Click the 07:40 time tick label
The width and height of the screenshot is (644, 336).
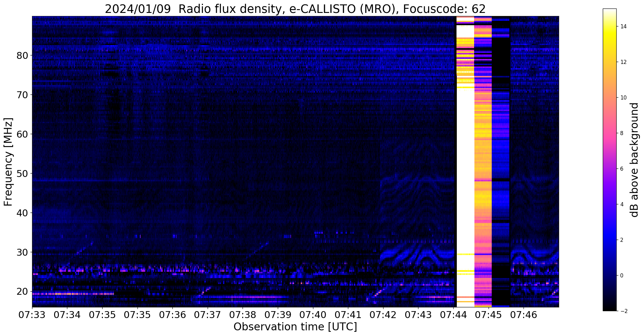pyautogui.click(x=313, y=315)
